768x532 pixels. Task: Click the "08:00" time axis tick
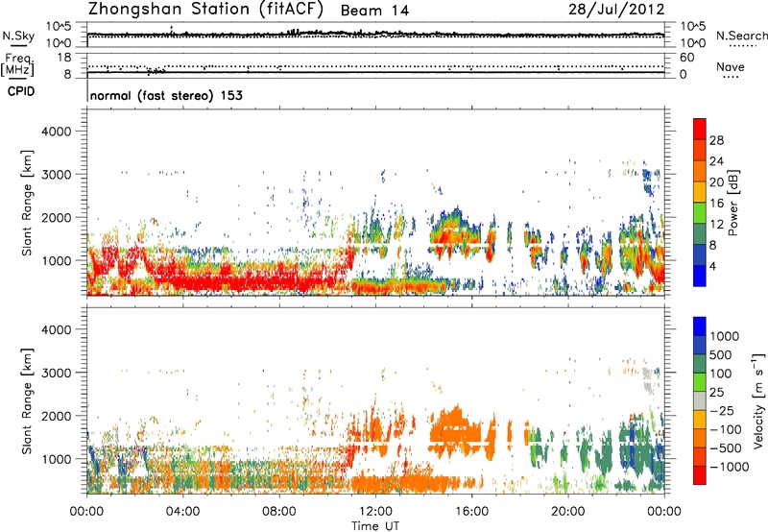point(279,512)
